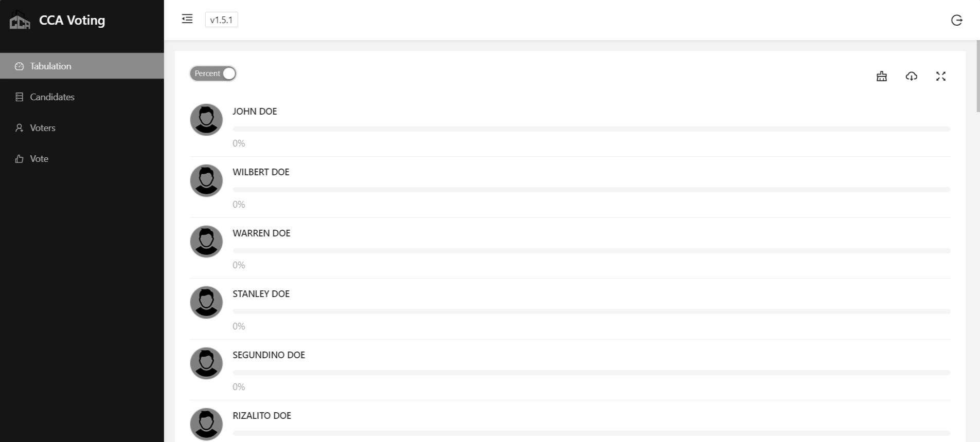Click Wilbert Doe's avatar image
The image size is (980, 442).
click(x=206, y=180)
